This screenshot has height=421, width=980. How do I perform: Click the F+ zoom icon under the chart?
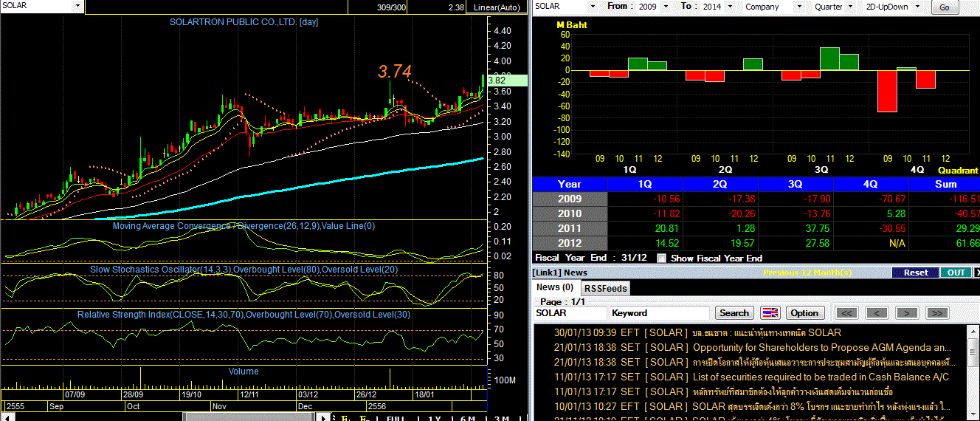tap(345, 417)
